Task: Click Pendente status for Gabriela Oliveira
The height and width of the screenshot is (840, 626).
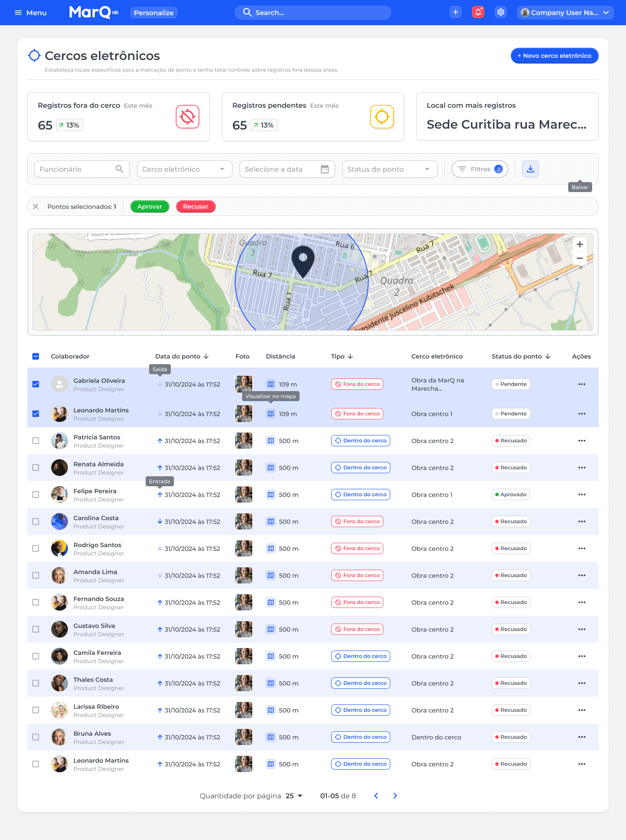Action: 511,384
